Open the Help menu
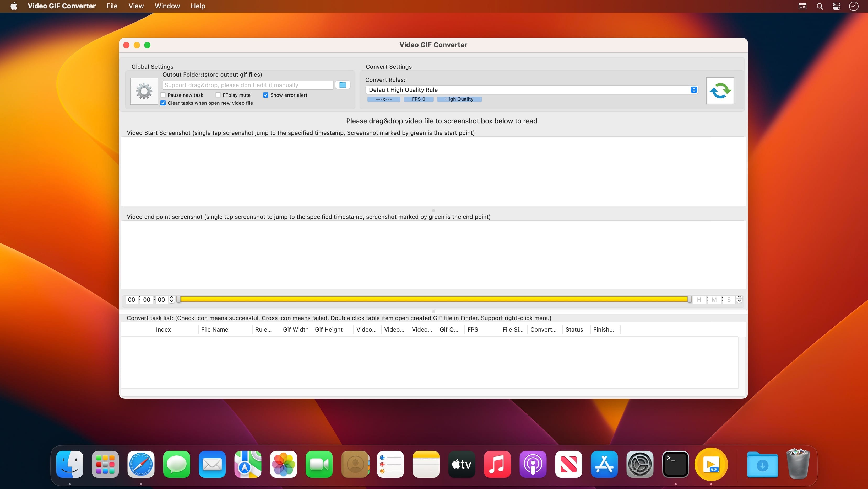This screenshot has height=489, width=868. pos(198,6)
